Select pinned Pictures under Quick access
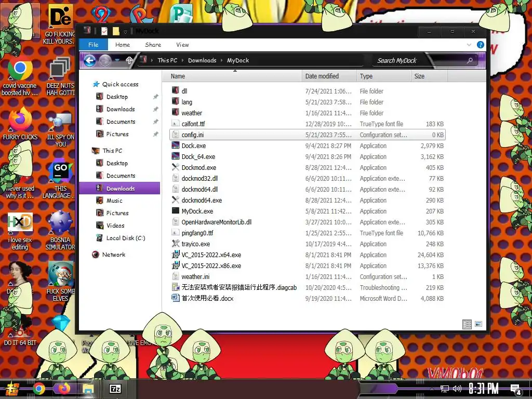 click(117, 134)
